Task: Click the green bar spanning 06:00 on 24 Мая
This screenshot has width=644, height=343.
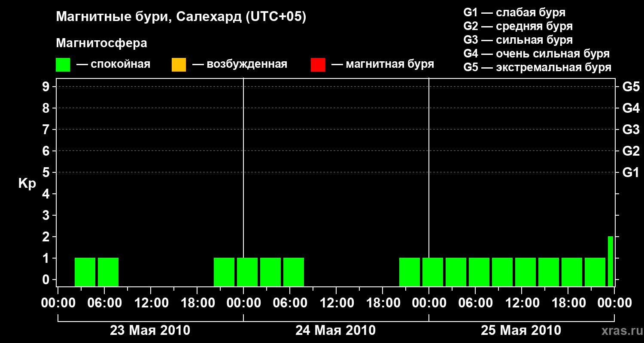Action: coord(294,272)
